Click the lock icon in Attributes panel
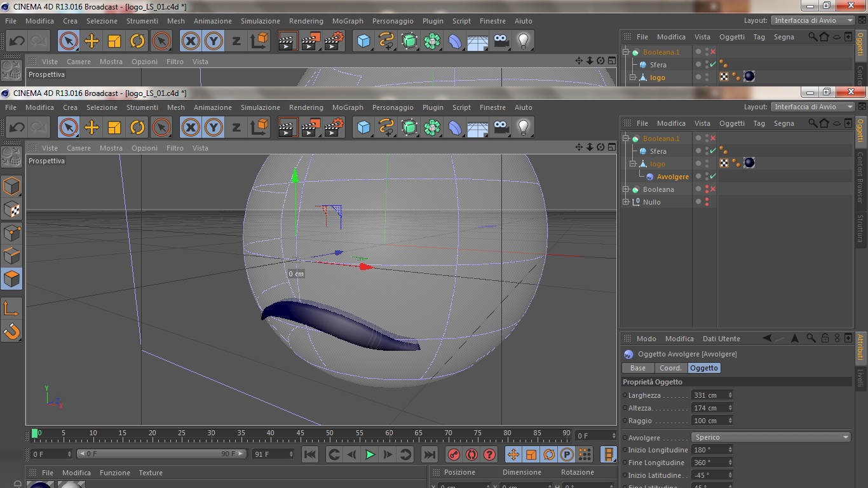The height and width of the screenshot is (488, 868). click(825, 339)
